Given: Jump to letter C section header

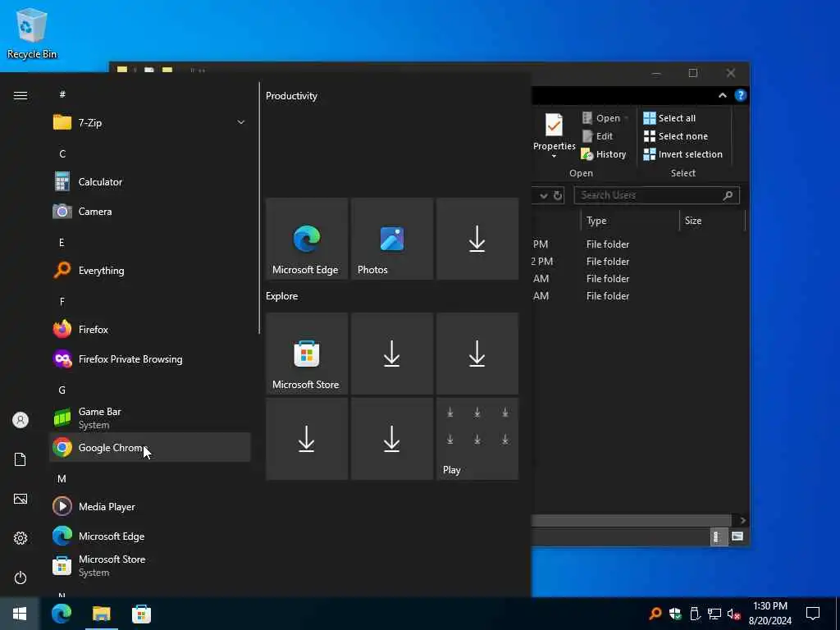Looking at the screenshot, I should 62,153.
